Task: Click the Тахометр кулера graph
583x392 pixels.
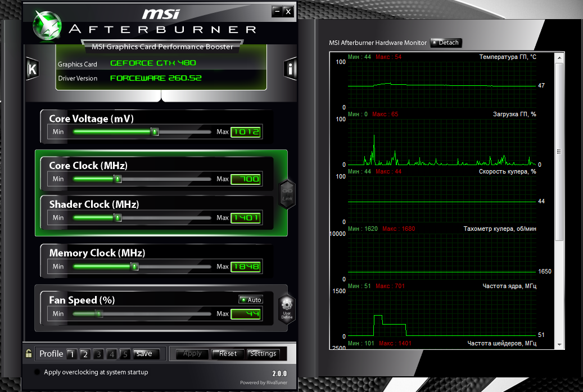Action: (442, 257)
